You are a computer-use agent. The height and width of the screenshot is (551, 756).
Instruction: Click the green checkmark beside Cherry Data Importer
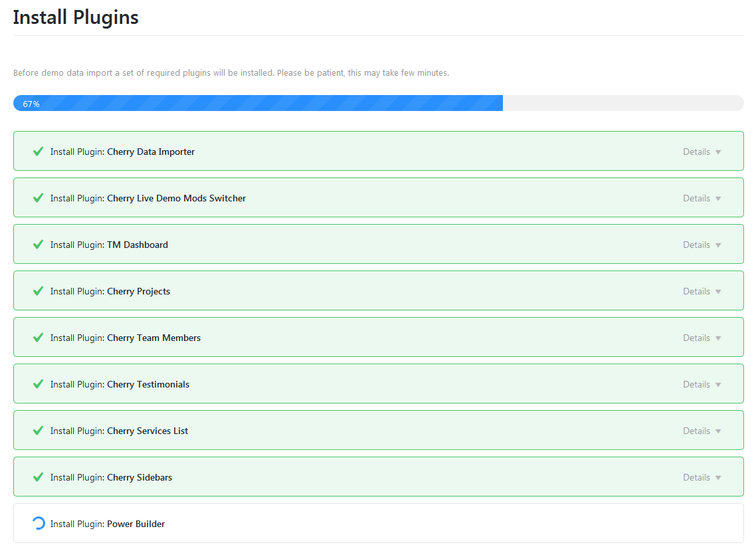[x=39, y=152]
